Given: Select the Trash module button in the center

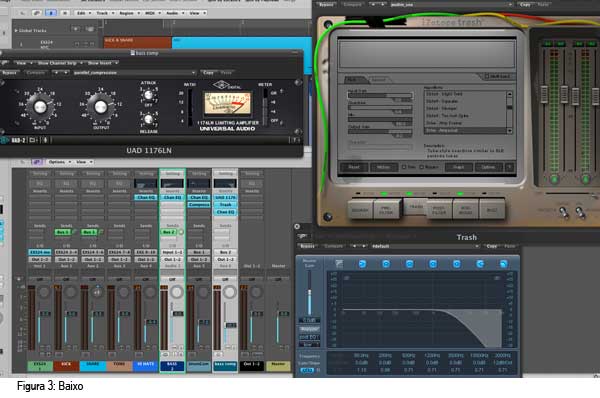Looking at the screenshot, I should (x=415, y=207).
